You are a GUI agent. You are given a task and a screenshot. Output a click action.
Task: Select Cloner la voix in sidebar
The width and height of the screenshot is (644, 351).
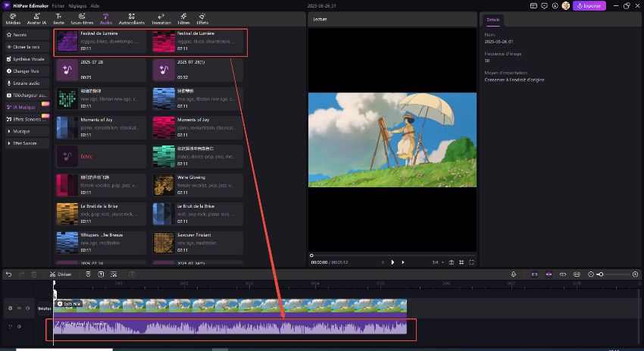26,46
